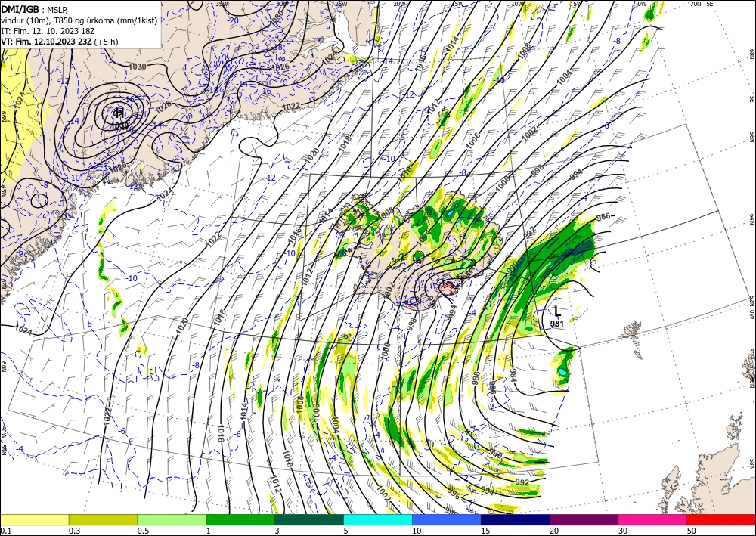
Task: Pick the blue 10–15 legend color band
Action: click(x=447, y=519)
